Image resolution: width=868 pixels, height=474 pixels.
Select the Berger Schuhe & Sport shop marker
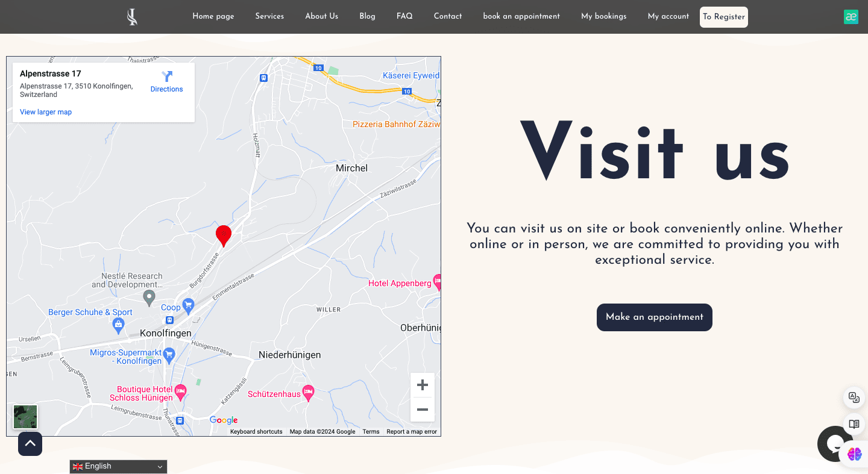(x=119, y=325)
